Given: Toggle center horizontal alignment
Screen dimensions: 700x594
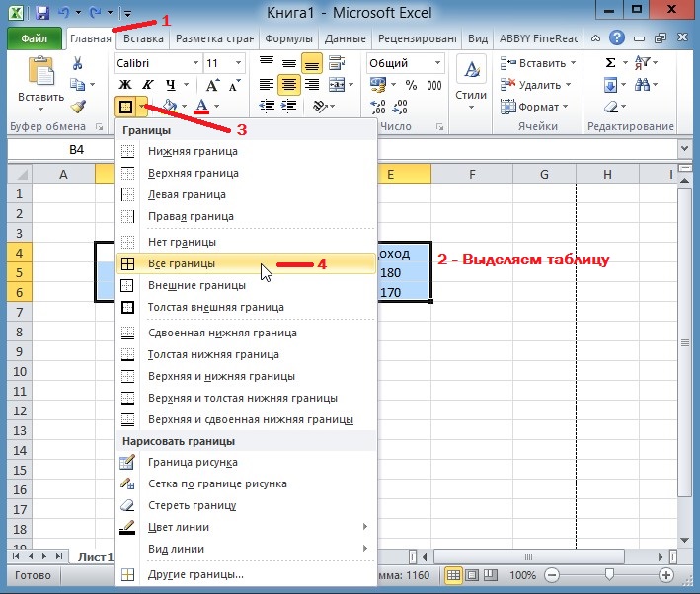Looking at the screenshot, I should coord(289,84).
